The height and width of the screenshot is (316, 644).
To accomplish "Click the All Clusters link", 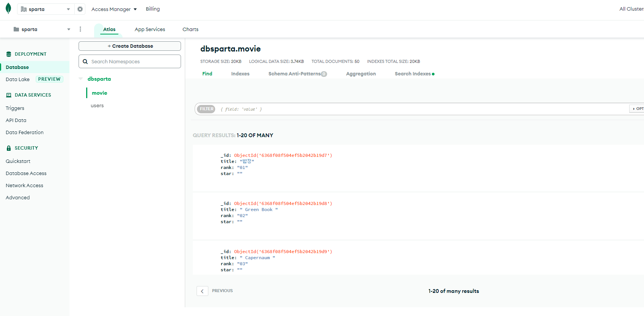I will [x=632, y=9].
